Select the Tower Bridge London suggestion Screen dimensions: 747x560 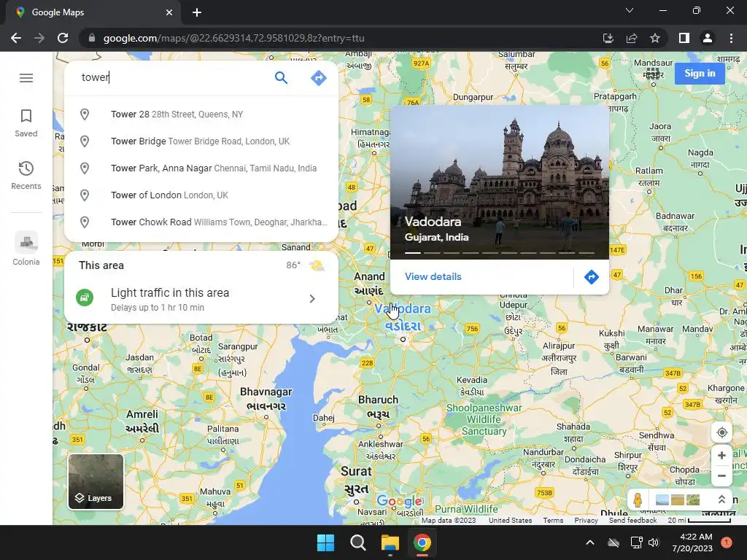tap(201, 141)
